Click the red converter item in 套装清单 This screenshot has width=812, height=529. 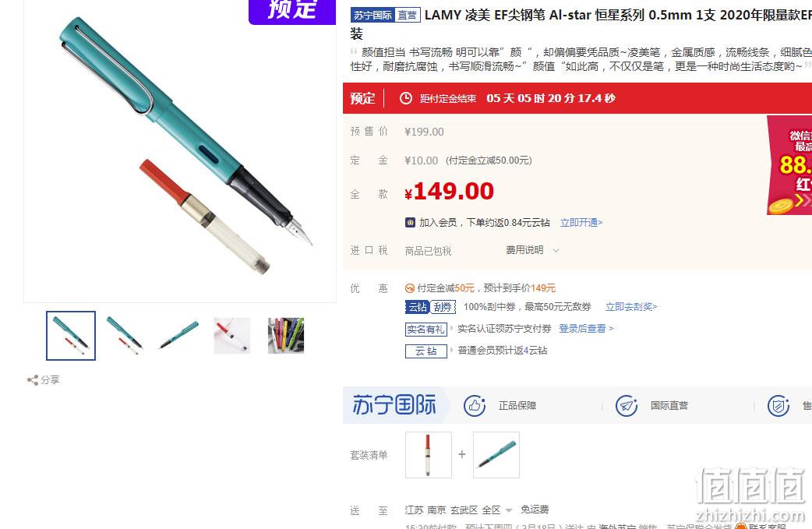click(x=429, y=455)
